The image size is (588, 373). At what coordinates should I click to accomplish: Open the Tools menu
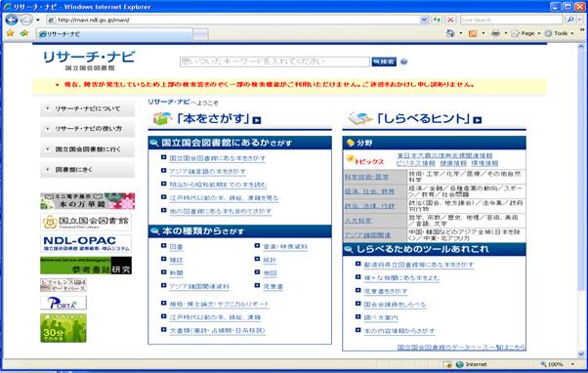[559, 33]
